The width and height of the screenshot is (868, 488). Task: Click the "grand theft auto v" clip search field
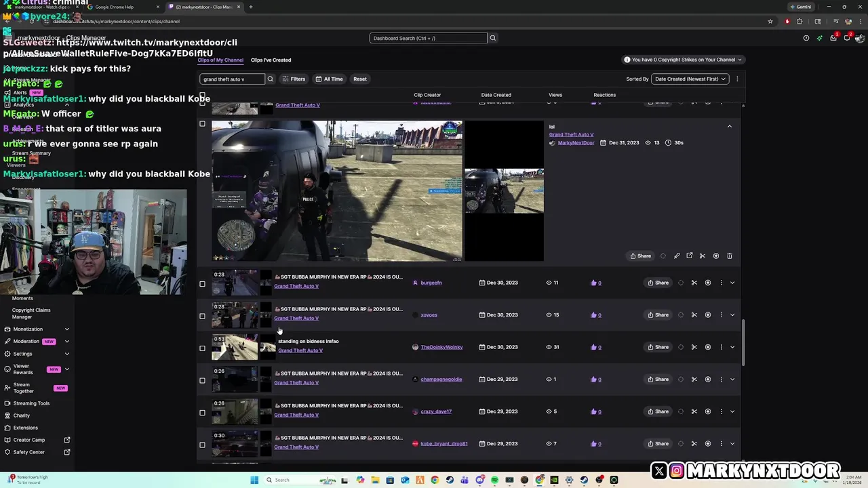click(232, 79)
